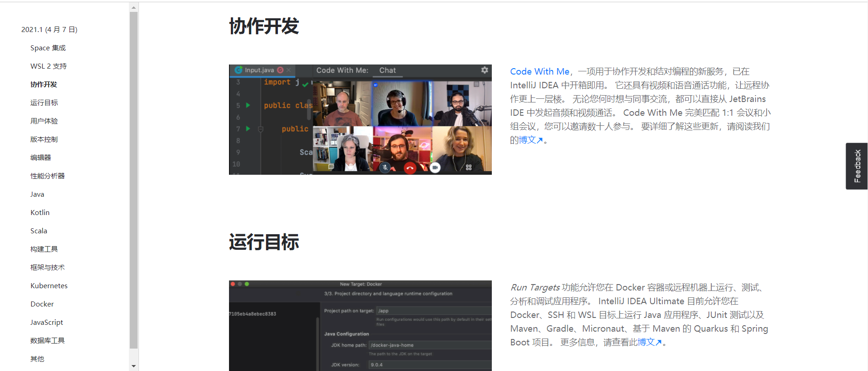Navigate to 构建工具 in the sidebar
This screenshot has height=371, width=868.
[44, 249]
